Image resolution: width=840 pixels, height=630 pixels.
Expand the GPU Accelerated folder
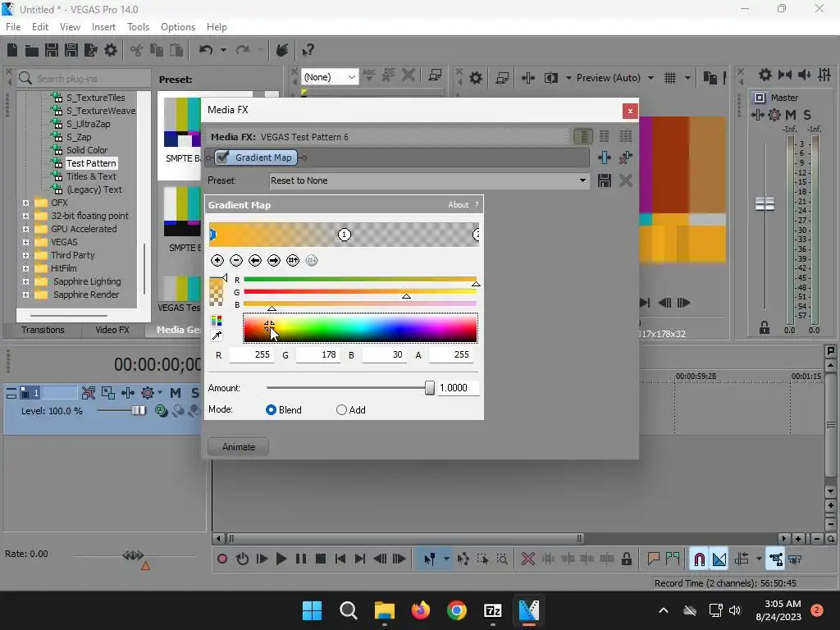25,229
